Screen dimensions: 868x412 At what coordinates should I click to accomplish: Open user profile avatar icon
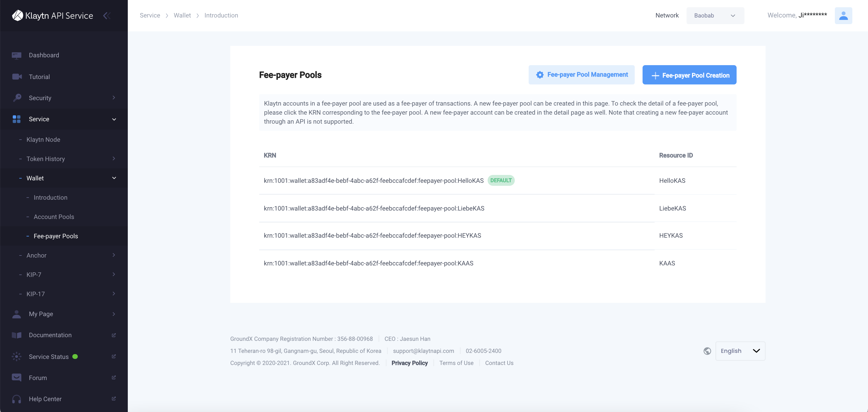tap(843, 15)
